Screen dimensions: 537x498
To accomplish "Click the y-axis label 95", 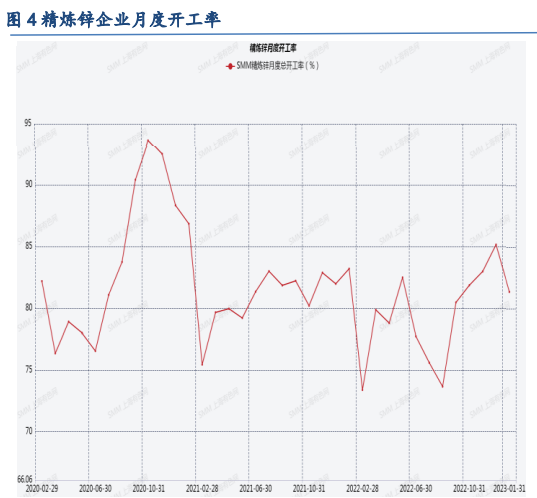I will coord(28,123).
